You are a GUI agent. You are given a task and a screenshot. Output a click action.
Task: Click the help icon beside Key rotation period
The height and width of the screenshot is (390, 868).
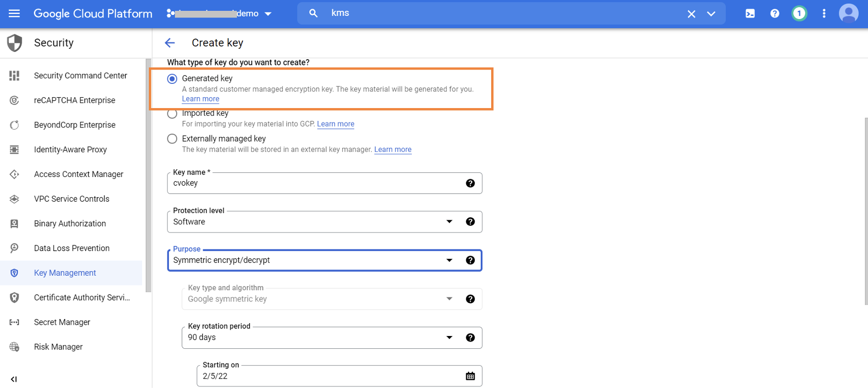470,338
